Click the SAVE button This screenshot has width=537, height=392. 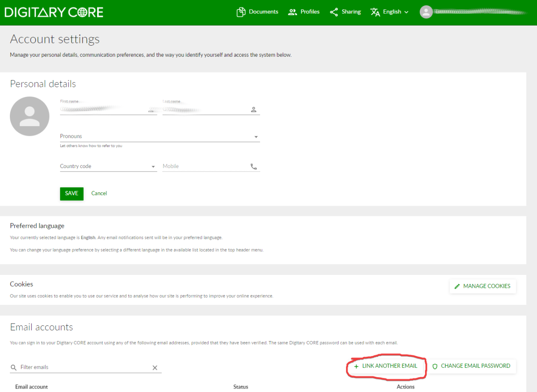pos(72,194)
